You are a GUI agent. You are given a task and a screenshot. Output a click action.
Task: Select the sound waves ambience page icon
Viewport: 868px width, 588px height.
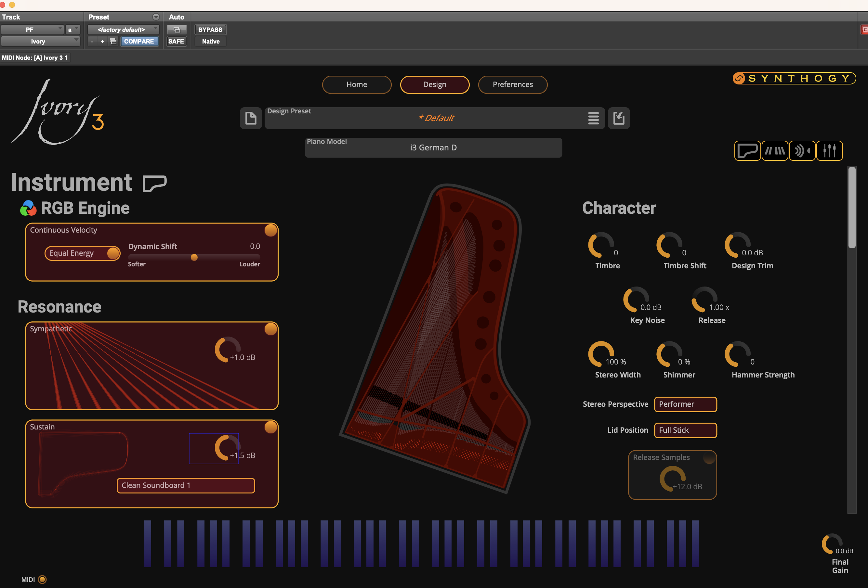(802, 151)
